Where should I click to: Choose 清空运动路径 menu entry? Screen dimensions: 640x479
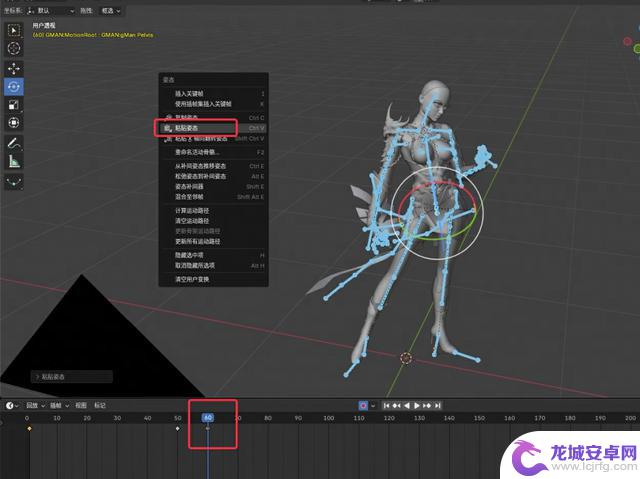213,220
